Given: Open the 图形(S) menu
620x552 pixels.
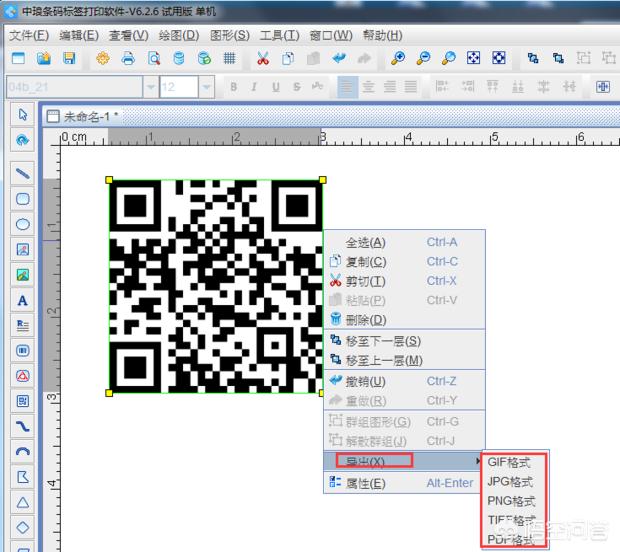Looking at the screenshot, I should click(230, 36).
